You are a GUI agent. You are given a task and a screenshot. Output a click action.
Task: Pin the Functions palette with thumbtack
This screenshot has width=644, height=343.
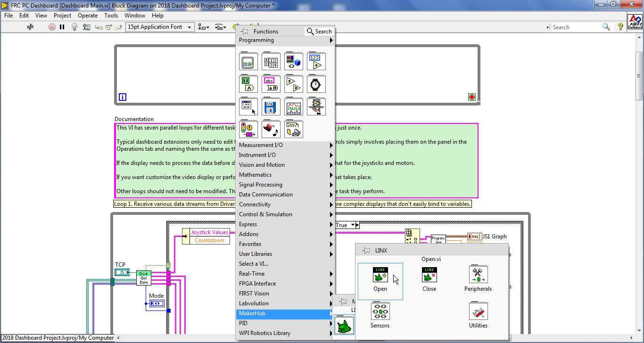pos(244,32)
